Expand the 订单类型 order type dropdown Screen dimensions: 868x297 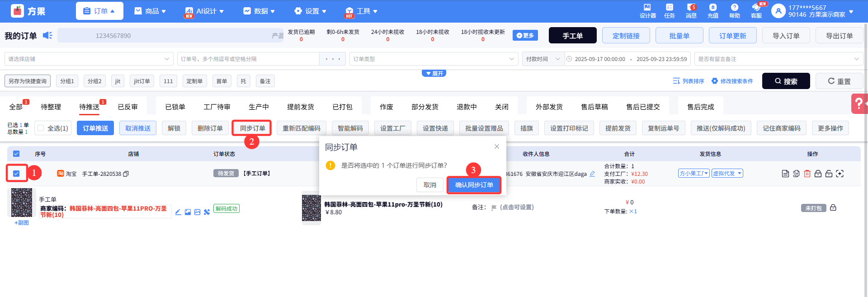(433, 59)
